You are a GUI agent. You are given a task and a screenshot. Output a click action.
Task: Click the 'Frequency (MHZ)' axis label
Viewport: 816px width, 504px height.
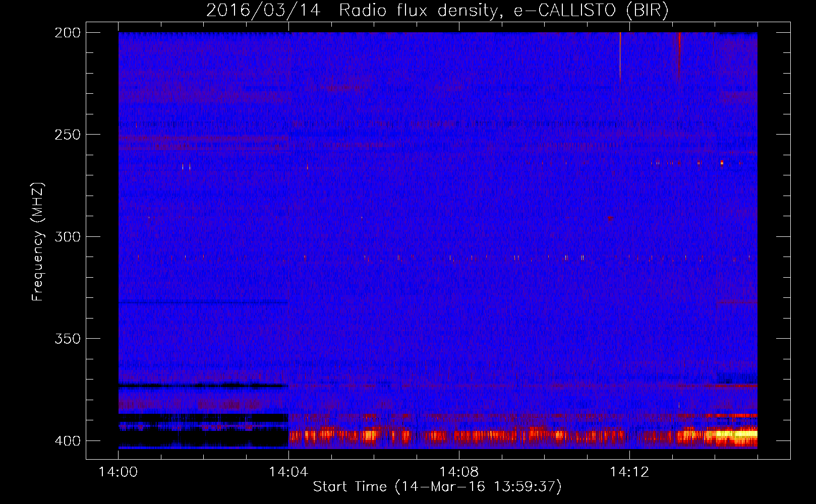coord(38,242)
